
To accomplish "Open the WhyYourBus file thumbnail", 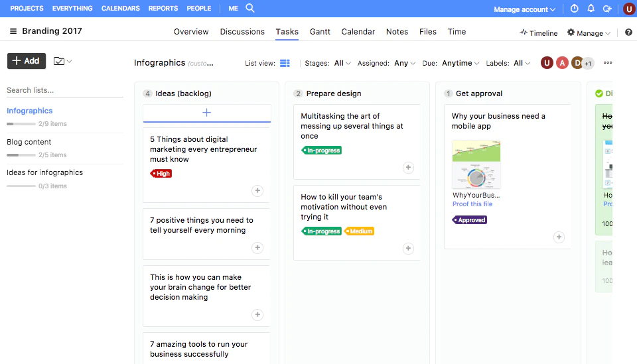I will click(x=476, y=164).
